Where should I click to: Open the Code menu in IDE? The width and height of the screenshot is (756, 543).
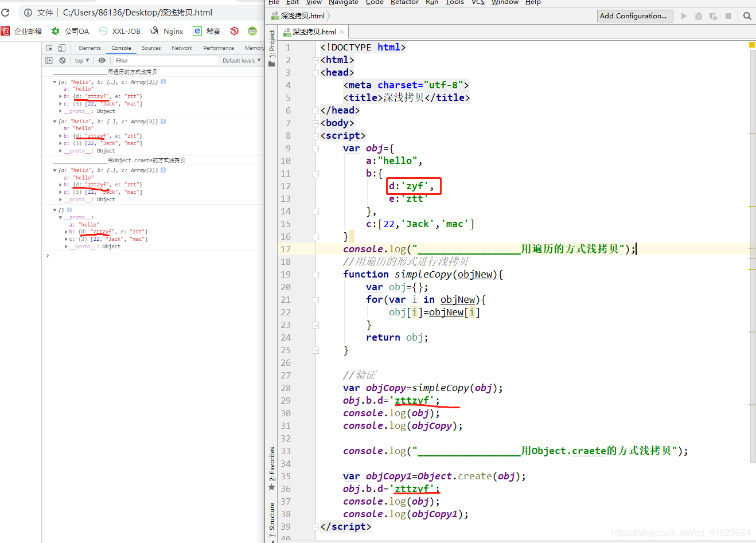[x=375, y=2]
